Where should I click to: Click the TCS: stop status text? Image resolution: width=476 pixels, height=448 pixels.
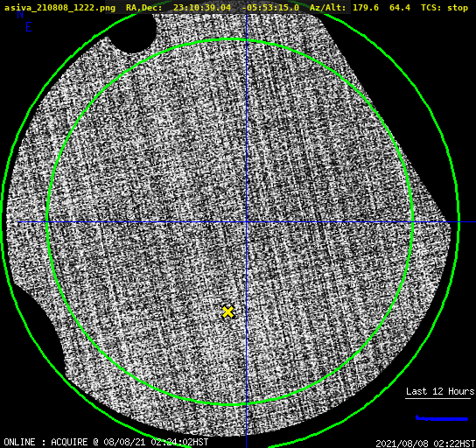(444, 7)
